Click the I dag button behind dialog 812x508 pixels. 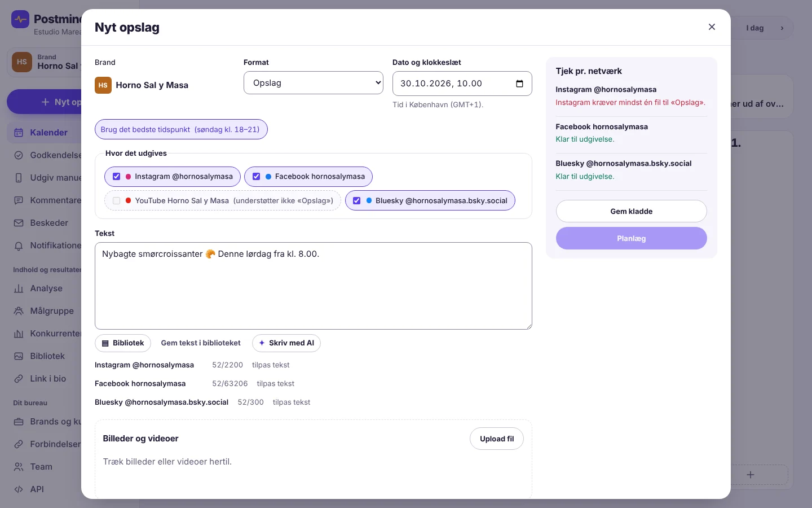(754, 28)
